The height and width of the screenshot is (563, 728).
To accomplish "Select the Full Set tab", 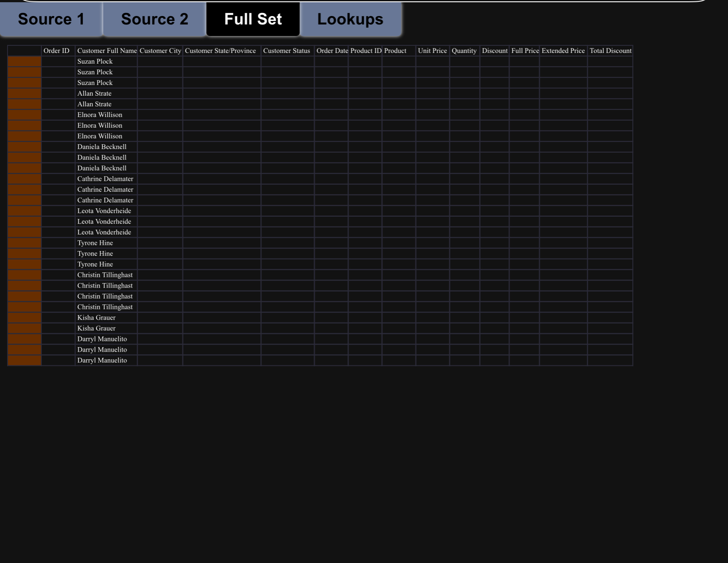I will coord(253,19).
